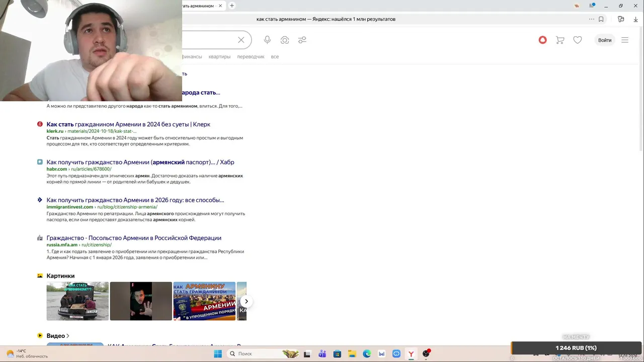Open 'Как получить гражданство Армении в 2026 году' result
The image size is (644, 362).
point(135,200)
